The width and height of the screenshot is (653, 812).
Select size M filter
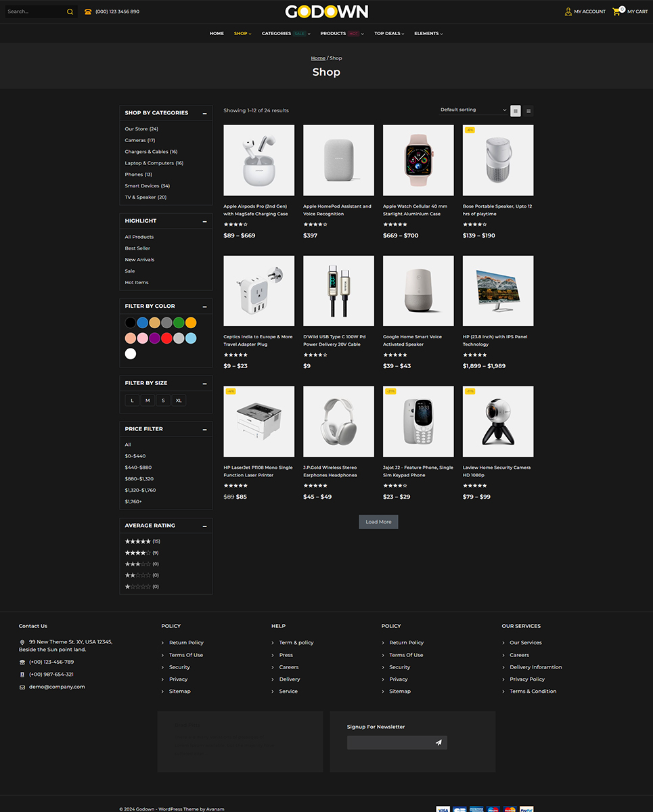click(148, 401)
